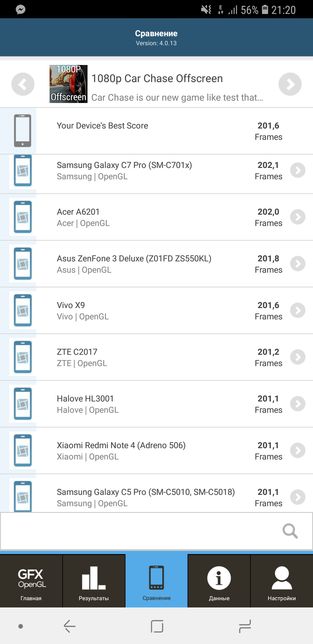This screenshot has width=313, height=644.
Task: Switch to the Результаты tab
Action: click(x=94, y=581)
